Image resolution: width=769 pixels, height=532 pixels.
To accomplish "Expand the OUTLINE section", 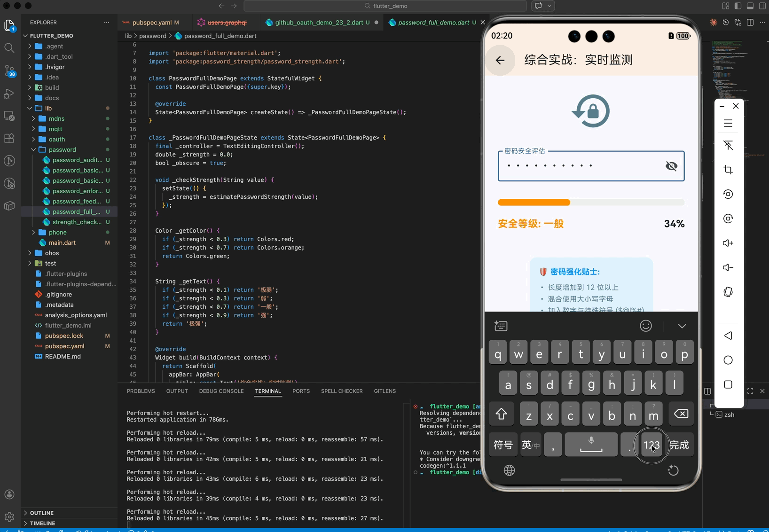I will coord(42,513).
